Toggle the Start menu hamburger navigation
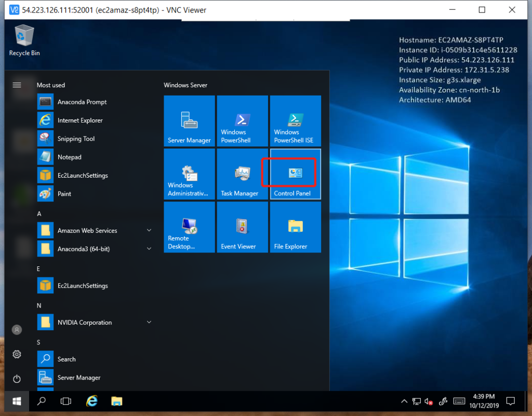532x416 pixels. click(x=17, y=85)
